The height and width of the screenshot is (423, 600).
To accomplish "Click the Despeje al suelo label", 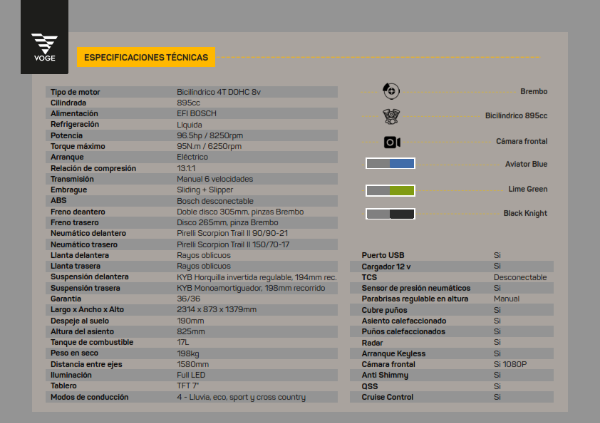I will [80, 321].
